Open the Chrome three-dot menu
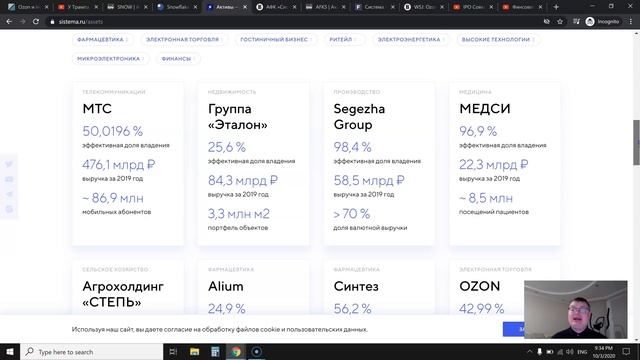This screenshot has height=360, width=640. click(631, 22)
